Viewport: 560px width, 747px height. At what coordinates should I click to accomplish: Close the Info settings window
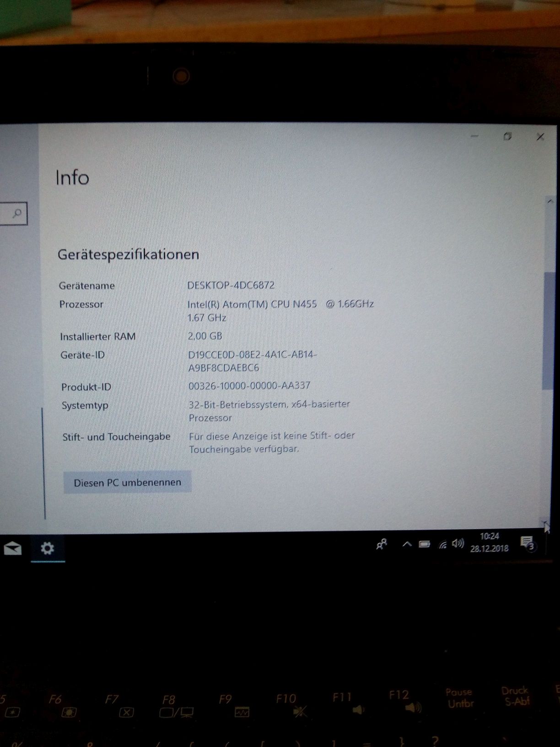pos(540,137)
